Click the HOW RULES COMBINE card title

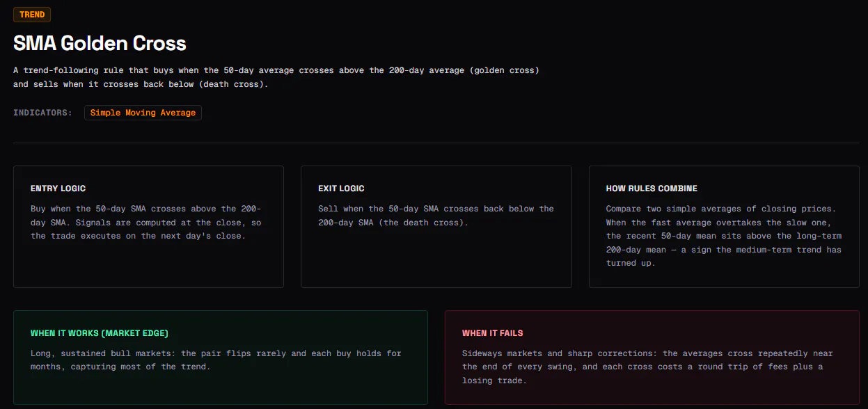[x=652, y=189]
